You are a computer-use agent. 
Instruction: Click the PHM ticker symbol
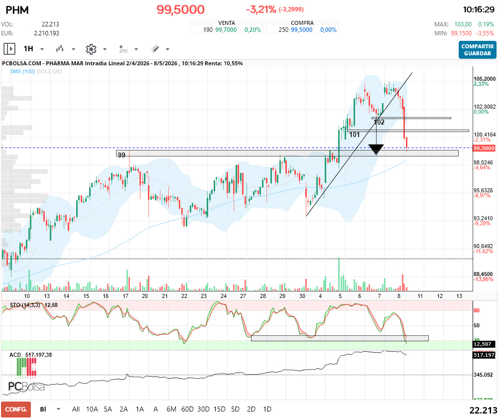click(17, 10)
